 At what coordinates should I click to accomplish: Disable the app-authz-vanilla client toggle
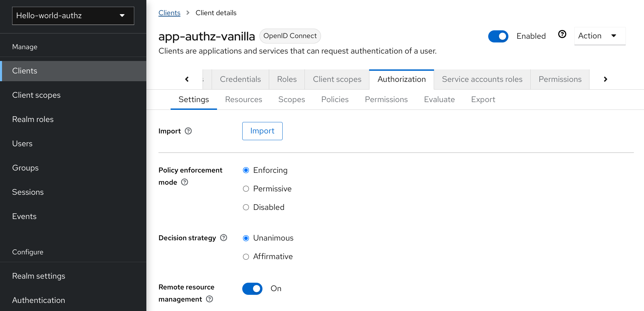(x=498, y=36)
